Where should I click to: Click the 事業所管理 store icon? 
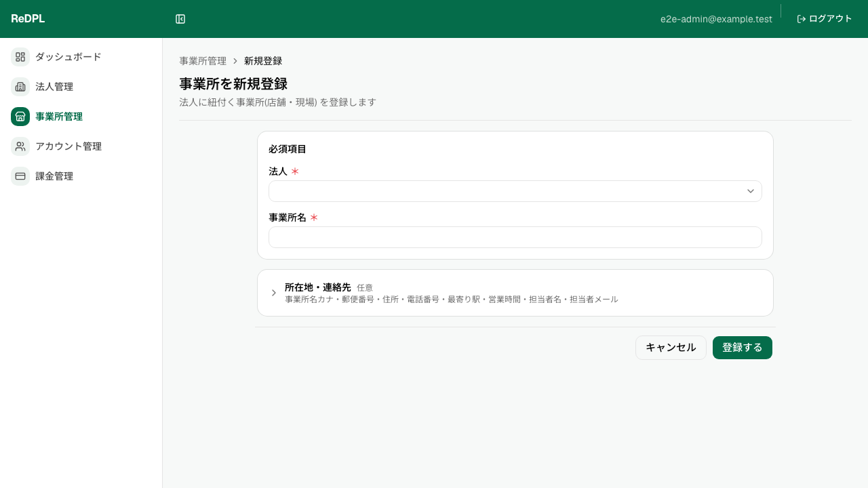20,117
